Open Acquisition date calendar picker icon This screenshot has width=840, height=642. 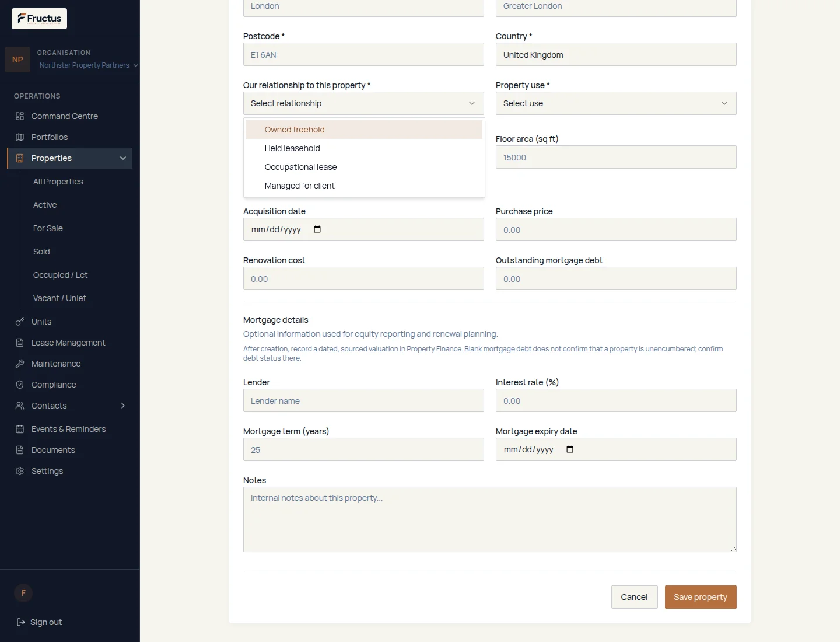(x=317, y=229)
